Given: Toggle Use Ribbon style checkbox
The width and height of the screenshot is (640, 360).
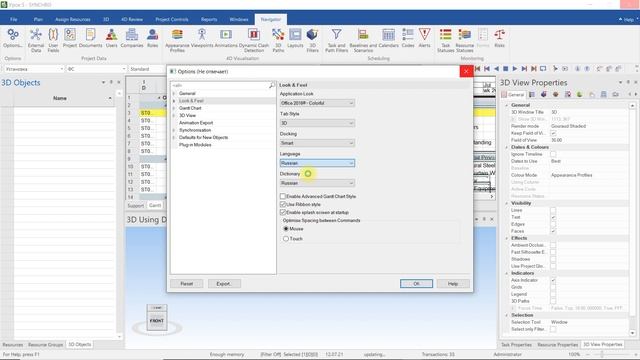Looking at the screenshot, I should (282, 204).
